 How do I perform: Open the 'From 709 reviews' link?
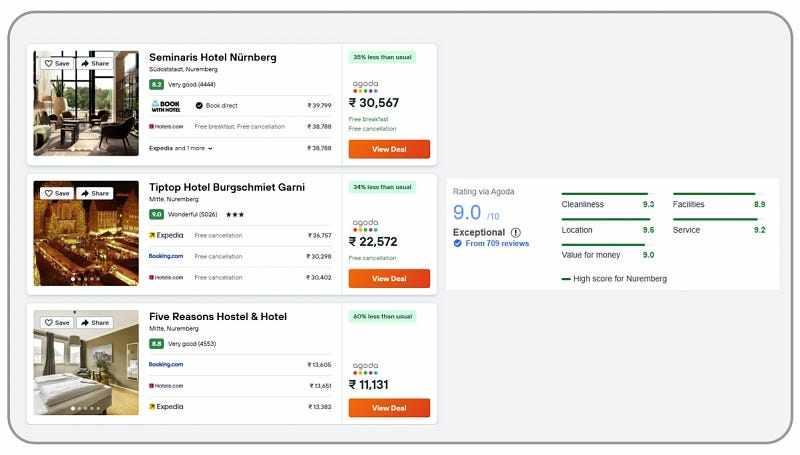[496, 244]
